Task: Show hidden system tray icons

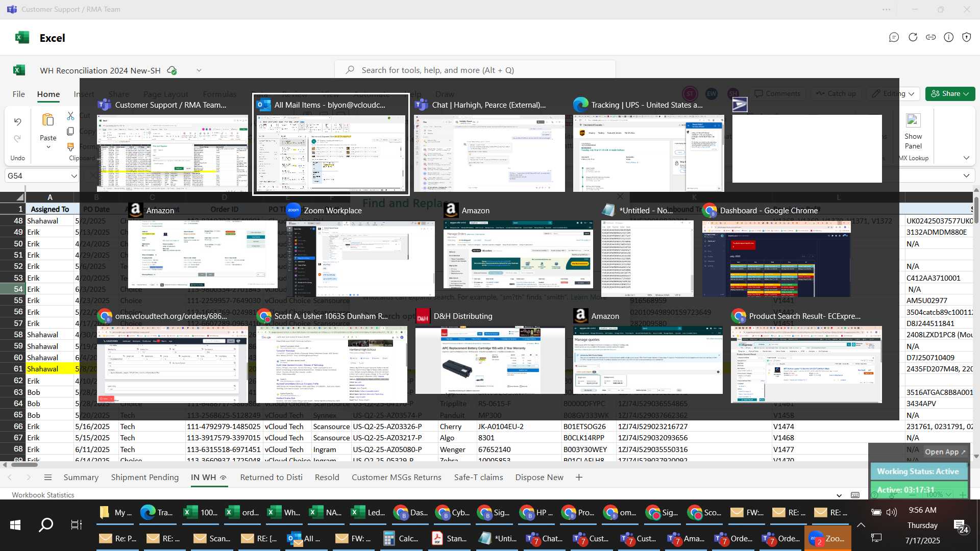Action: (861, 525)
